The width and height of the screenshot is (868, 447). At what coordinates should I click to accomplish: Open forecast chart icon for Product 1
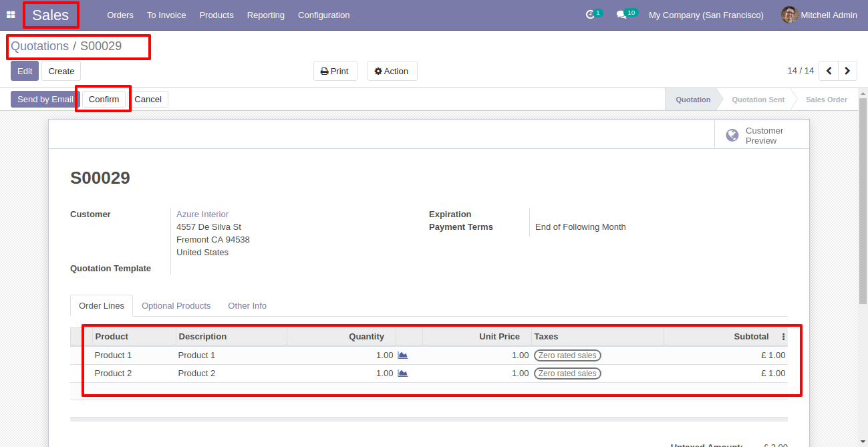[x=402, y=355]
